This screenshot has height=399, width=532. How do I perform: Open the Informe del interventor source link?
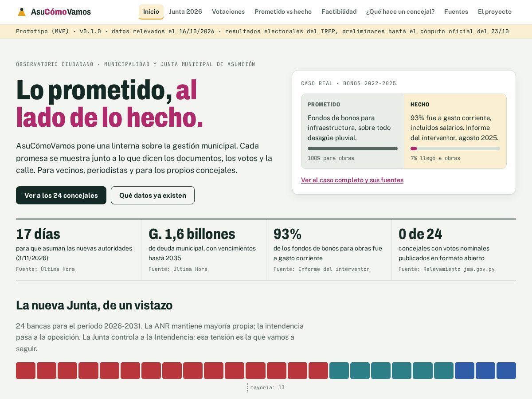[334, 269]
